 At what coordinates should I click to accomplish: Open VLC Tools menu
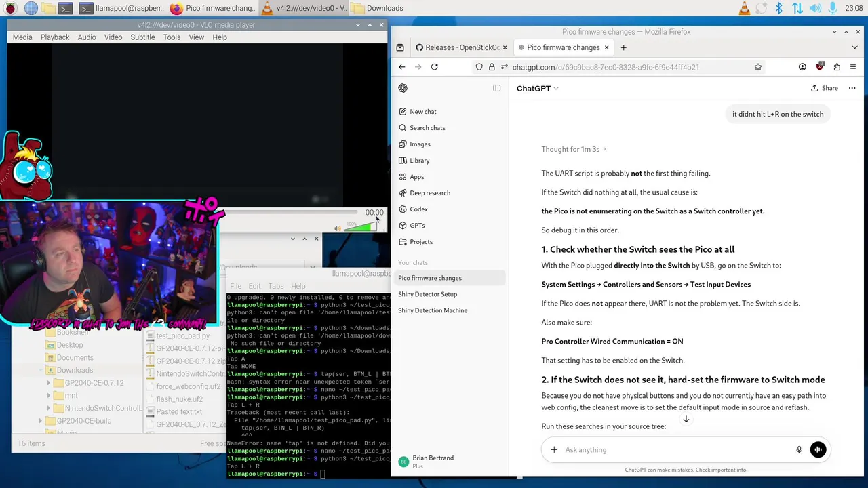tap(172, 37)
